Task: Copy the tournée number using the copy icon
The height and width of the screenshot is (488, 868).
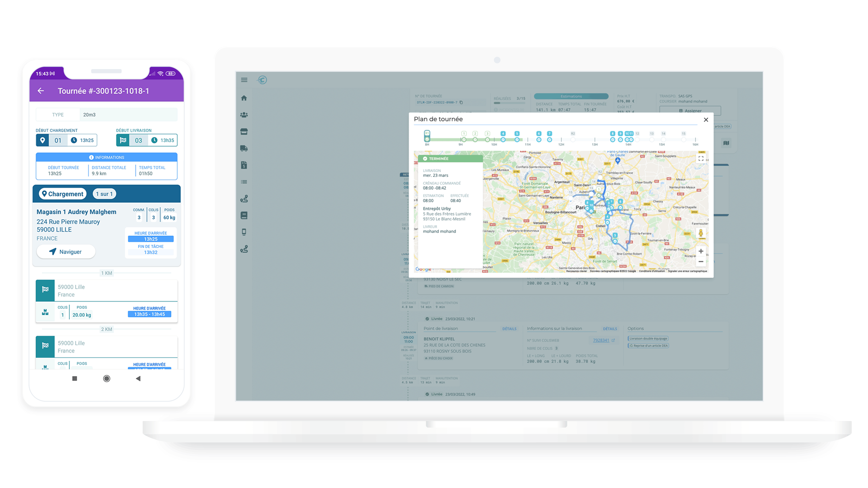Action: (461, 103)
